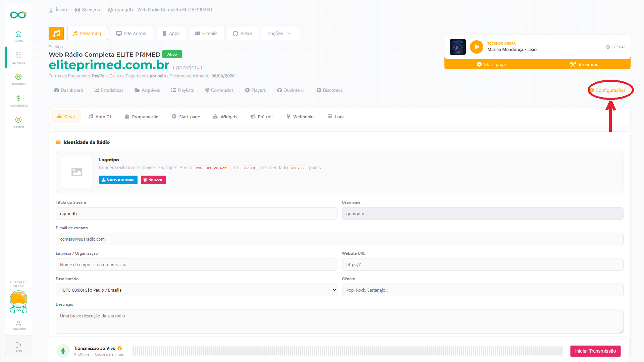Open the eliteprimed.com.br domain link
This screenshot has width=644, height=362.
[x=109, y=65]
